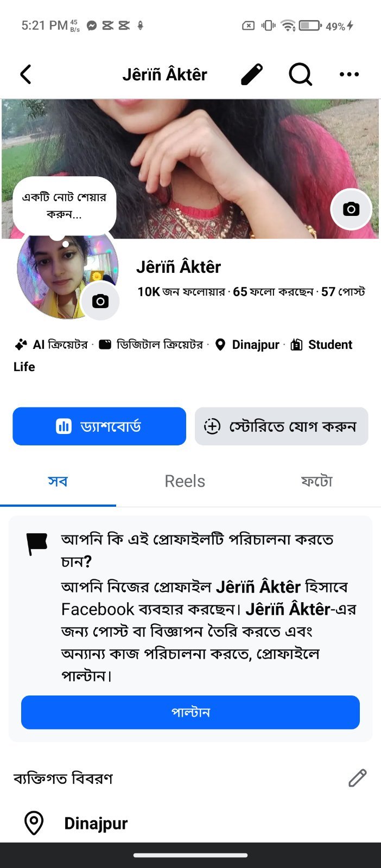Open the ড্যাশবোর্ড dashboard button
The height and width of the screenshot is (868, 381).
[x=99, y=426]
